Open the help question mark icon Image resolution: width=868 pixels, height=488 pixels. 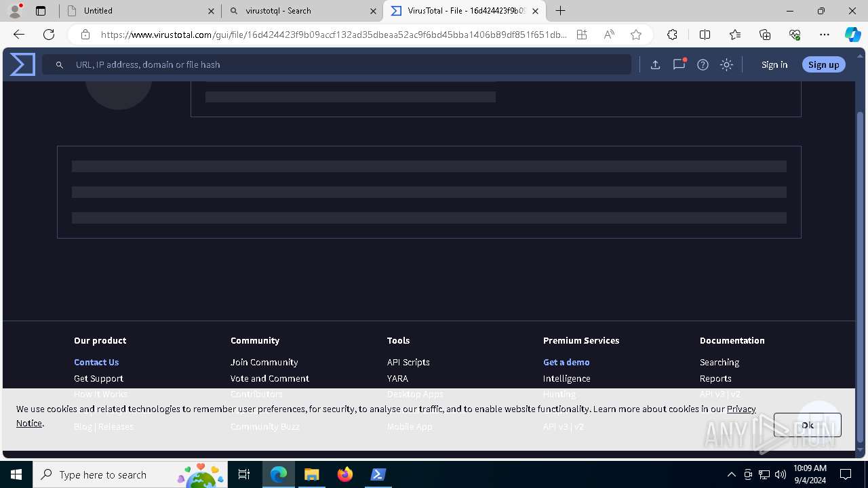point(703,65)
